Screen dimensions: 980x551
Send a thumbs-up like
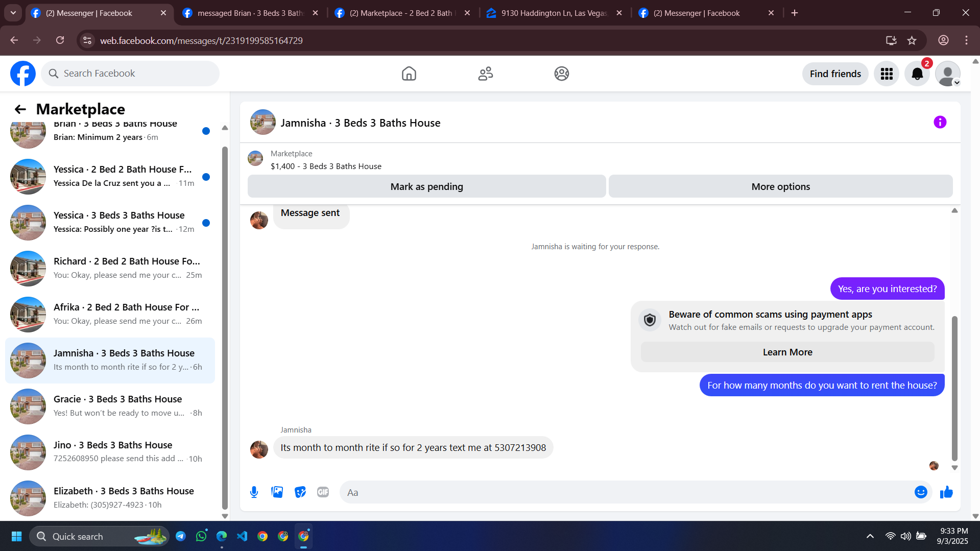pos(946,492)
